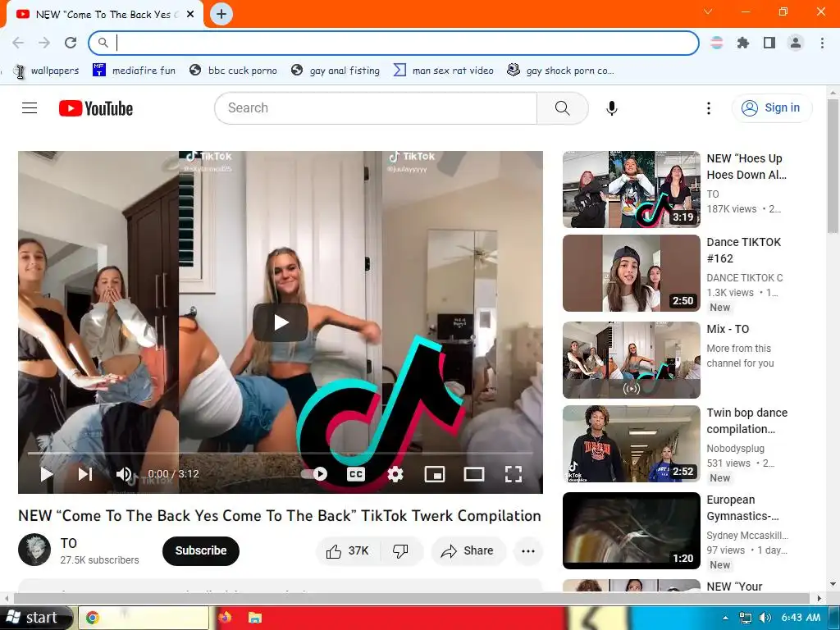840x630 pixels.
Task: Click the striped extension icon in toolbar
Action: pos(717,43)
